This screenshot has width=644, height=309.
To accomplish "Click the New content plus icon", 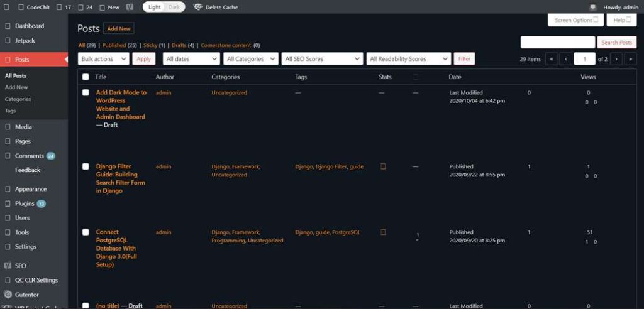I will point(103,8).
